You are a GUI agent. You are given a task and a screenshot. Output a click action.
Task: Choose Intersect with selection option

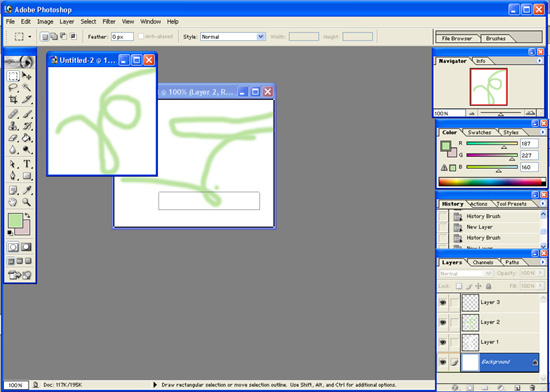coord(73,36)
